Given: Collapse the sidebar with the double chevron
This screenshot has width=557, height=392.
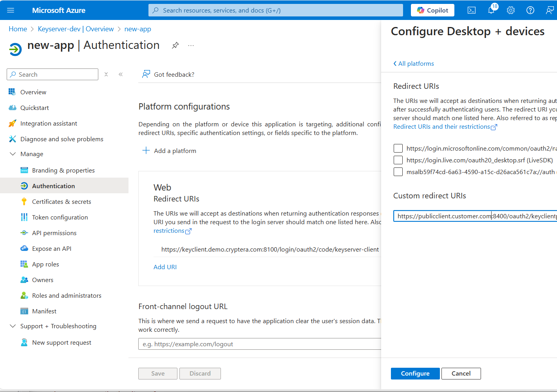Looking at the screenshot, I should point(121,74).
